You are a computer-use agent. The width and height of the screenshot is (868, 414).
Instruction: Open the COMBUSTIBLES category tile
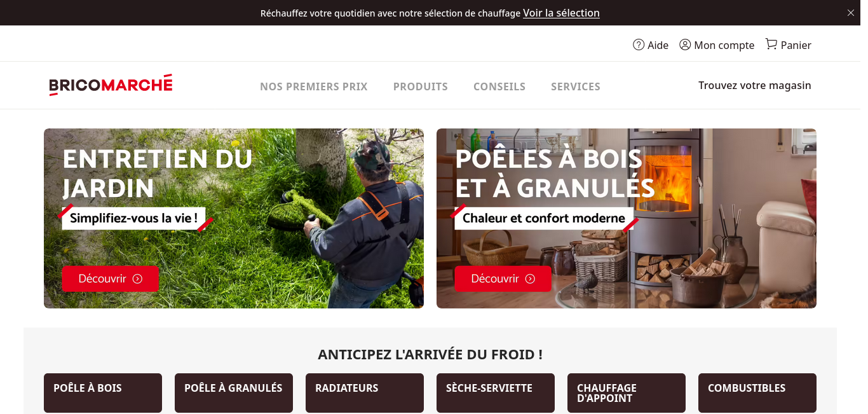click(757, 393)
